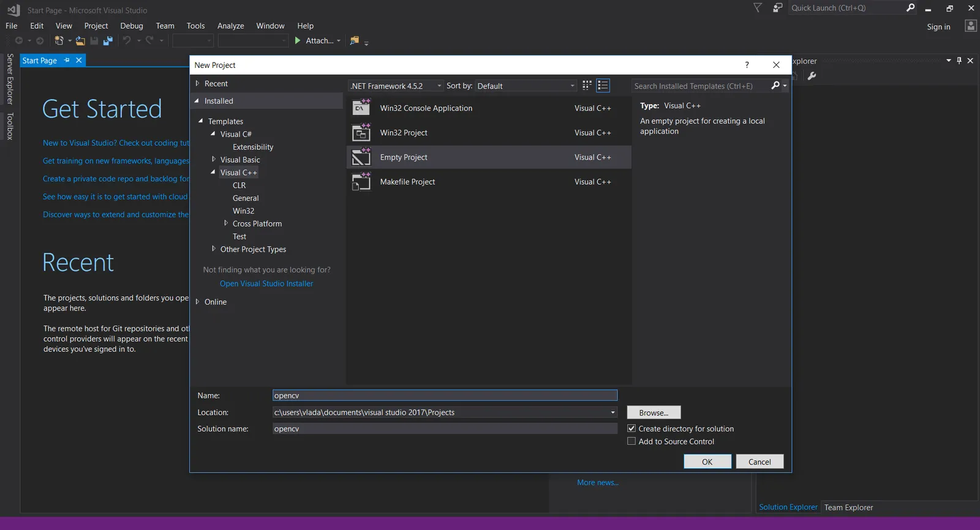Uncheck Create directory for solution
The image size is (980, 530).
631,428
